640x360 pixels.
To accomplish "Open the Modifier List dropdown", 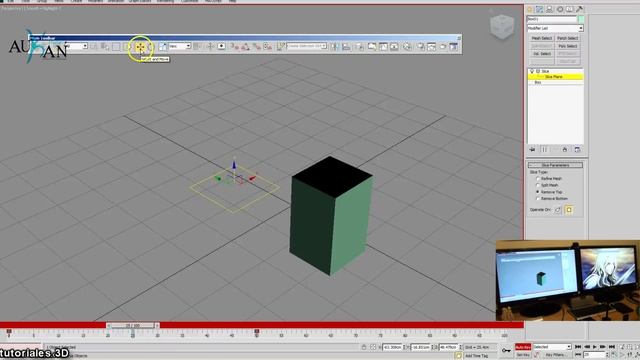I will (555, 28).
